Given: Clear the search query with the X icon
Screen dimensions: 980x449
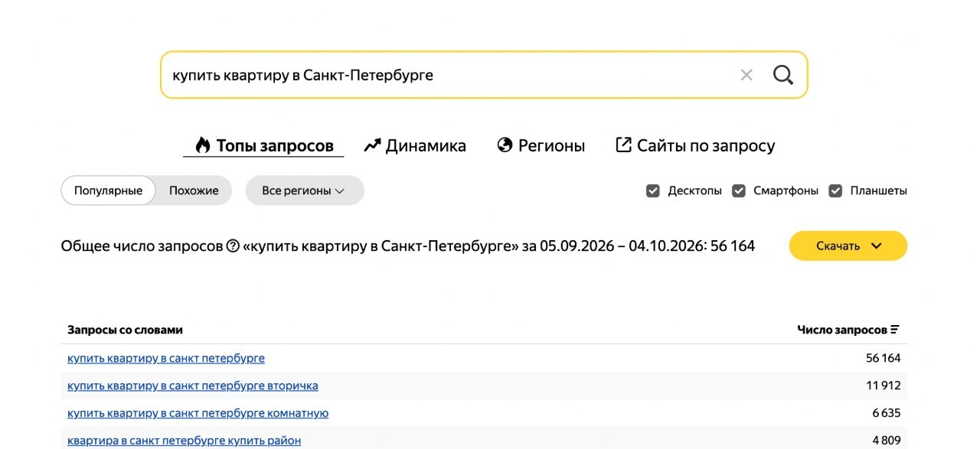Looking at the screenshot, I should [746, 75].
